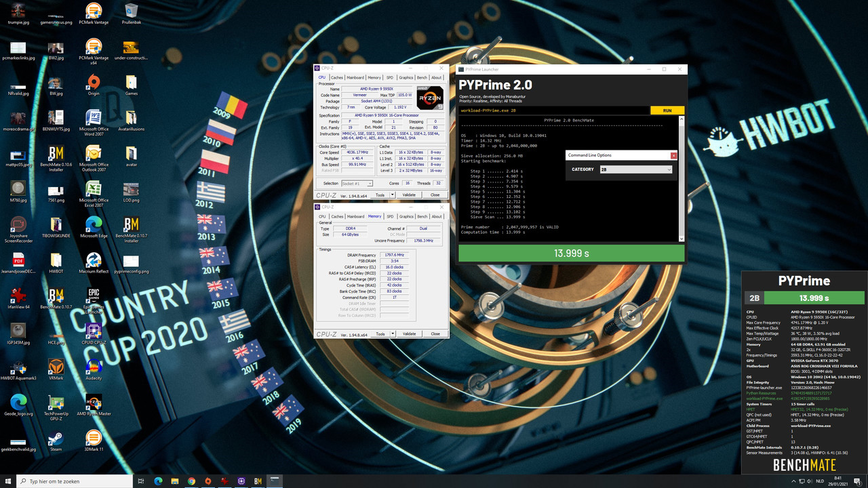
Task: Open the notification center icon
Action: coord(859,481)
